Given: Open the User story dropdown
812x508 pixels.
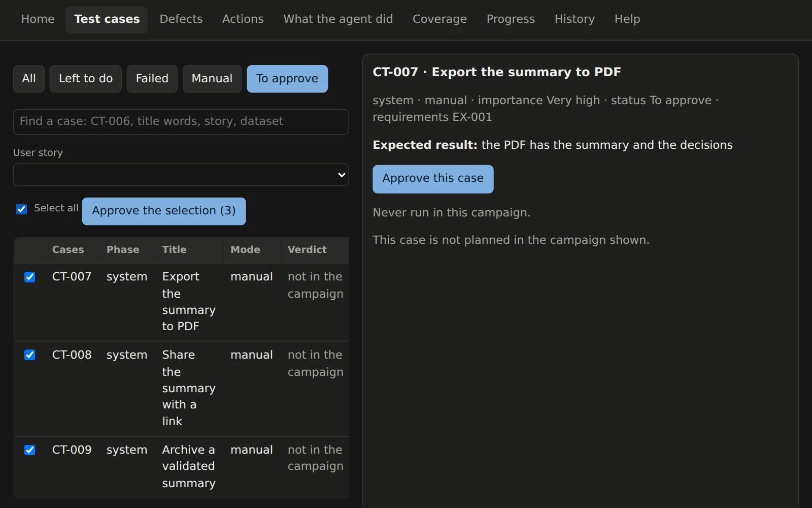Looking at the screenshot, I should coord(181,175).
